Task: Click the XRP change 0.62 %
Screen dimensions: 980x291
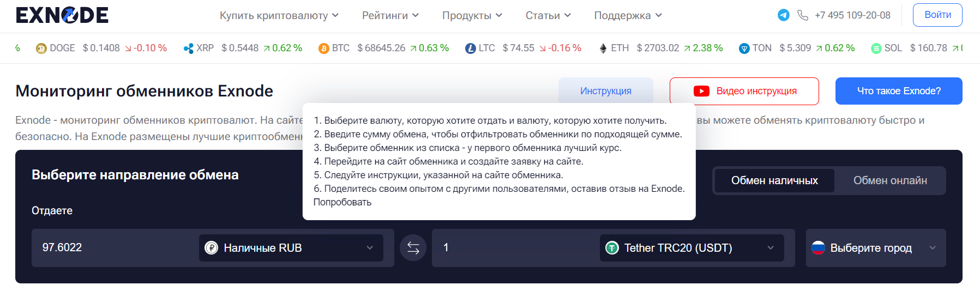Action: [x=282, y=48]
